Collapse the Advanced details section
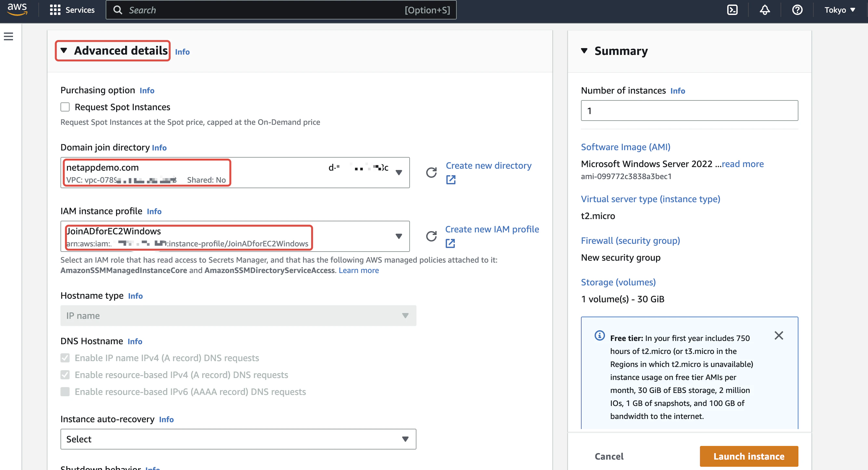 pyautogui.click(x=64, y=50)
